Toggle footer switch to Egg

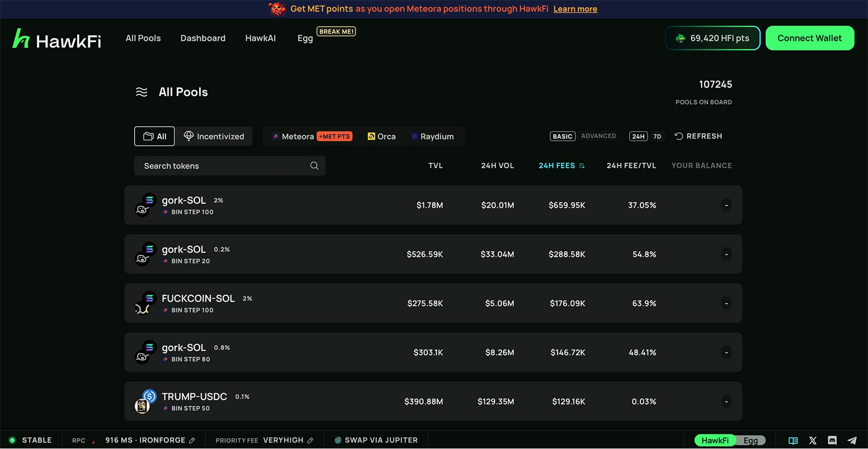coord(750,441)
